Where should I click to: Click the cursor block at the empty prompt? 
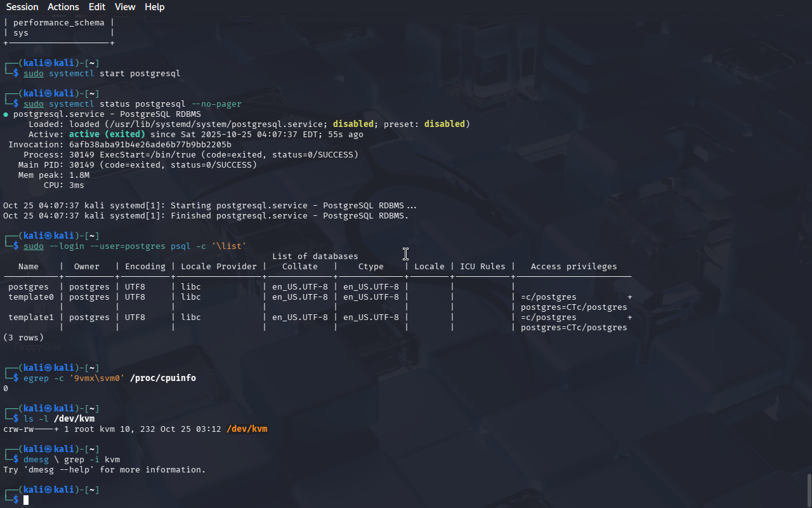26,500
